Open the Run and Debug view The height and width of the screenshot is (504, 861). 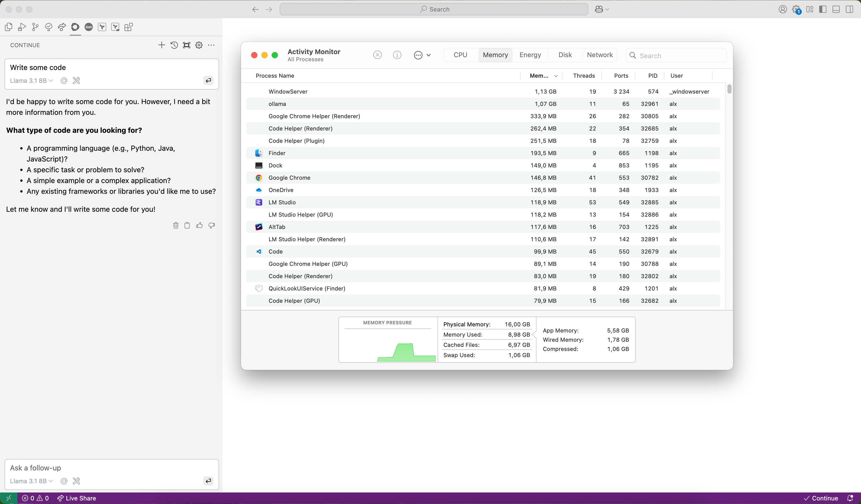coord(22,27)
